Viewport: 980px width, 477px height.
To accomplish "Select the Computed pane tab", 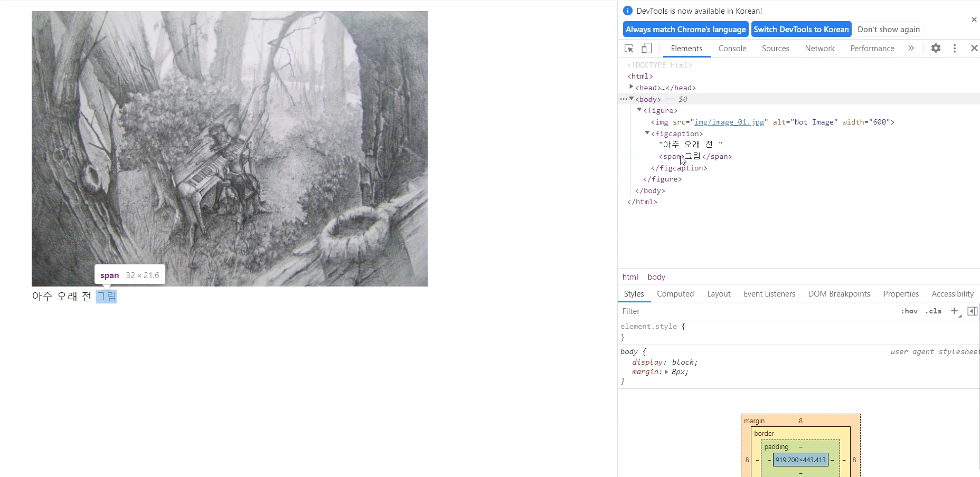I will point(675,294).
